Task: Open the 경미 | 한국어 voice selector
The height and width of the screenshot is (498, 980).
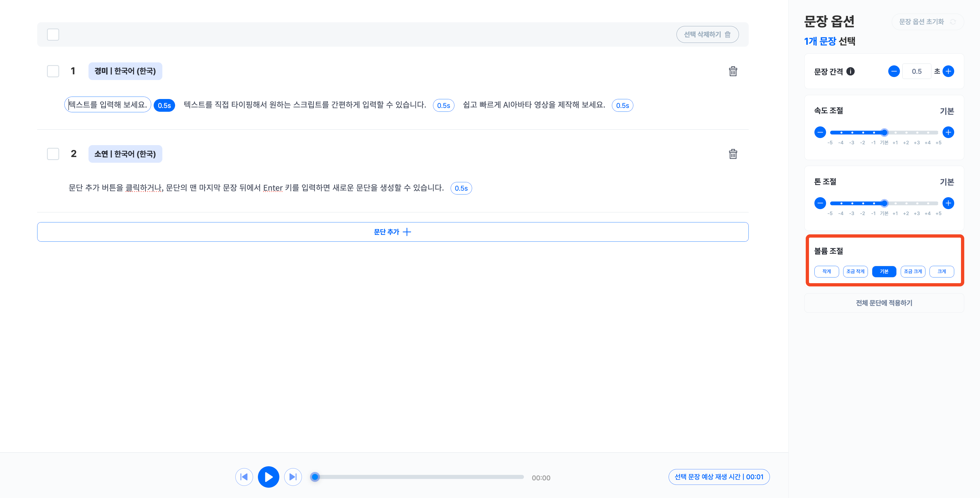Action: point(125,71)
